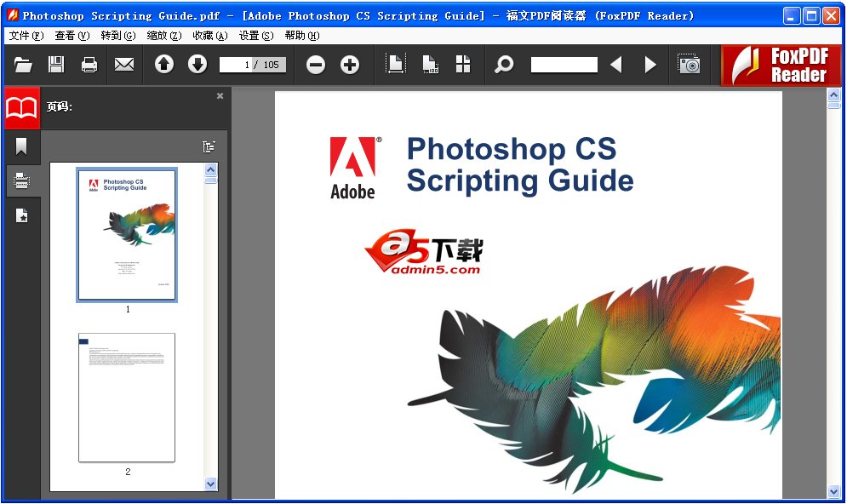The width and height of the screenshot is (847, 504).
Task: Find next result with right triangle
Action: click(x=650, y=65)
